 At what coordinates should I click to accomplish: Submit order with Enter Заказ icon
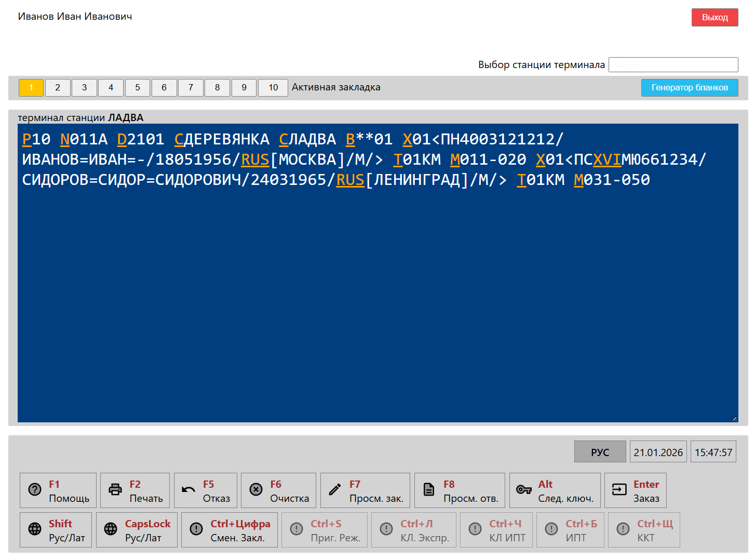[x=619, y=490]
